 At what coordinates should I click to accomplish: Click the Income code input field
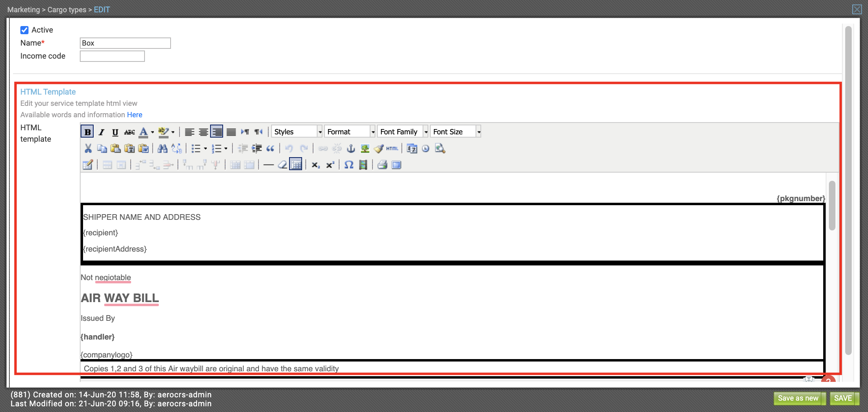(x=112, y=56)
